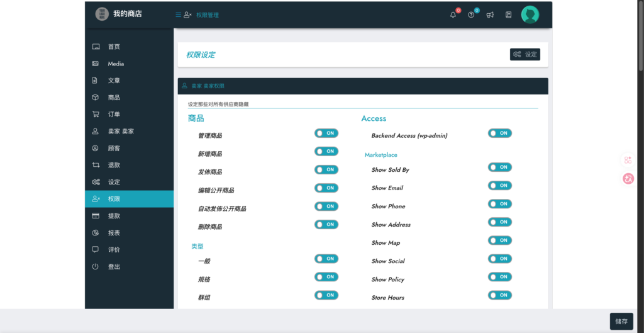Toggle the Store Hours switch
Screen dimensions: 644x333
coord(500,295)
